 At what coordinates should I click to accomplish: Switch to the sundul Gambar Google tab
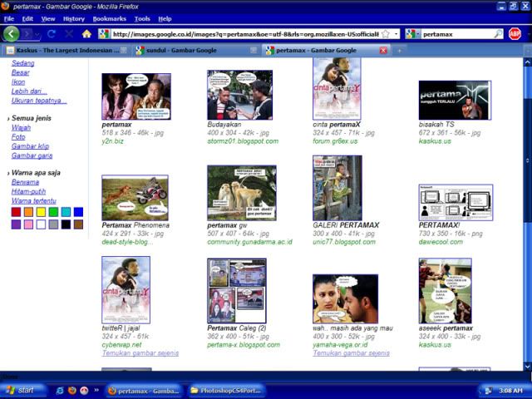coord(195,50)
